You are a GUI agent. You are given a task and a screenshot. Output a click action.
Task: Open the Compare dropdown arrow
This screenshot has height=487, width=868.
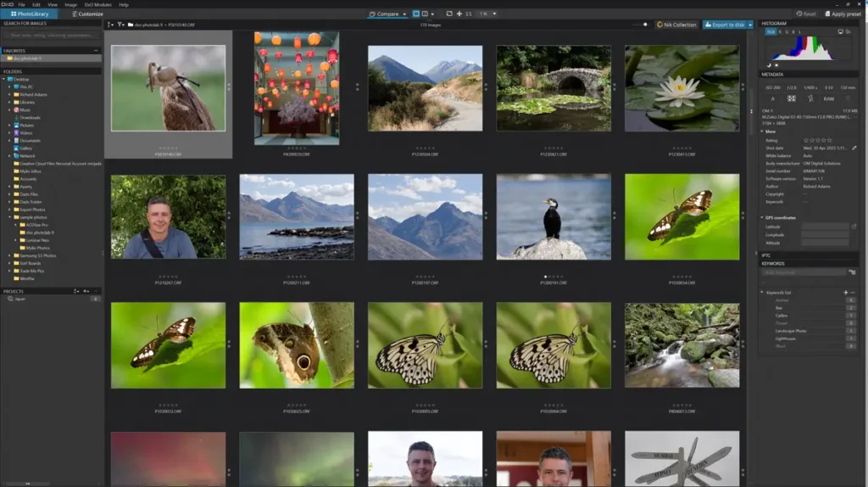404,14
